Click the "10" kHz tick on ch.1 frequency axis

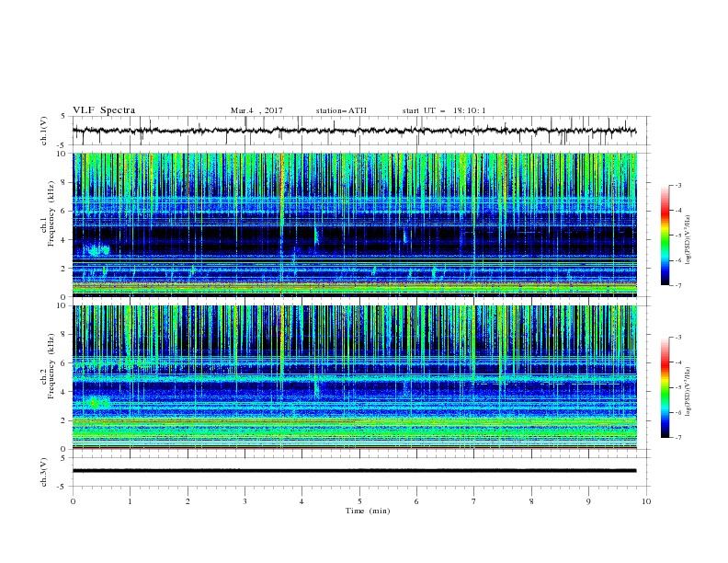pyautogui.click(x=61, y=154)
